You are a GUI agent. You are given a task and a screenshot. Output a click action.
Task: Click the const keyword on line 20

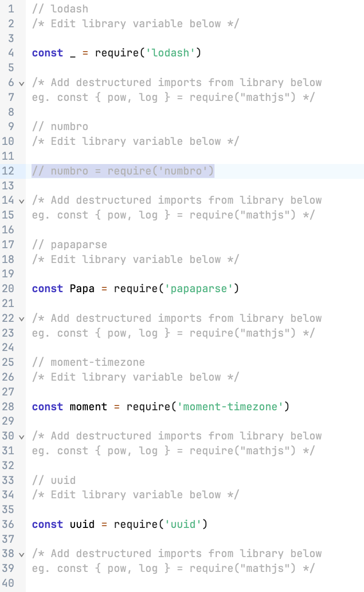pyautogui.click(x=47, y=289)
